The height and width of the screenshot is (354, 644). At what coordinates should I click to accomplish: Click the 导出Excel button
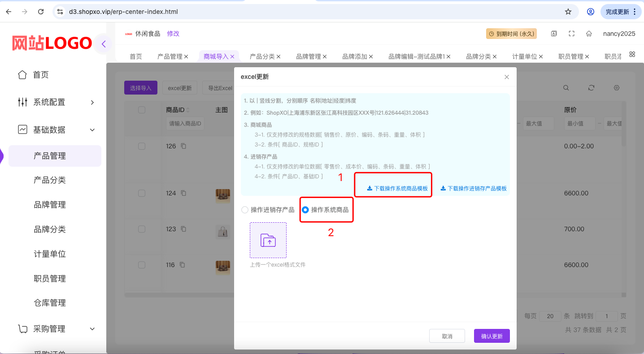pos(218,88)
